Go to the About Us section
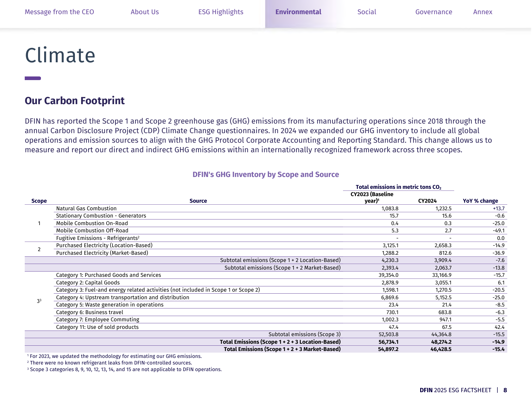532x408 pixels. coord(145,12)
